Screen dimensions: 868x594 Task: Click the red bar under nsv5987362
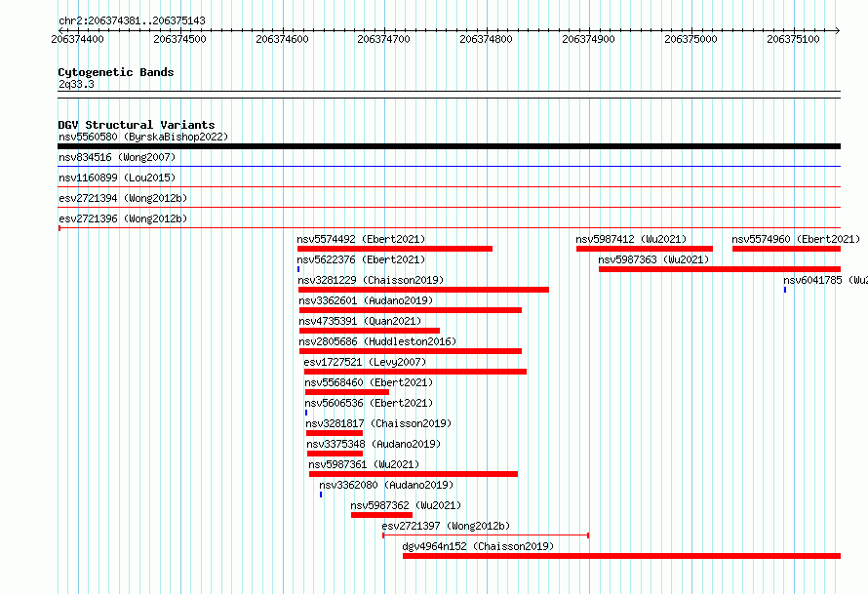pos(381,515)
